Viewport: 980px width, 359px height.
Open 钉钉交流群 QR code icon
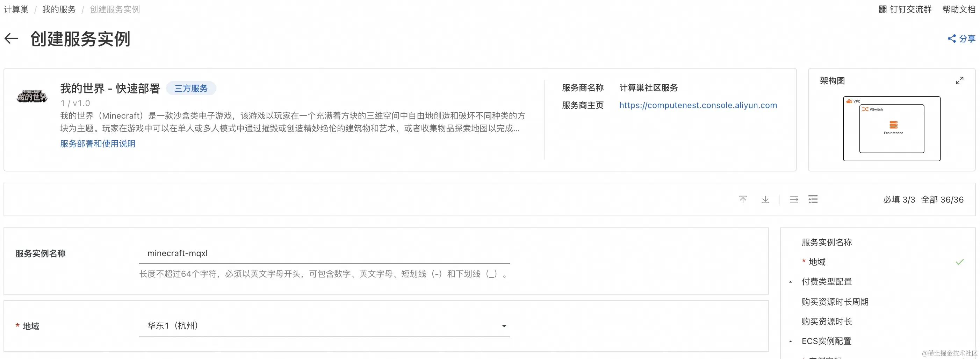[x=882, y=9]
